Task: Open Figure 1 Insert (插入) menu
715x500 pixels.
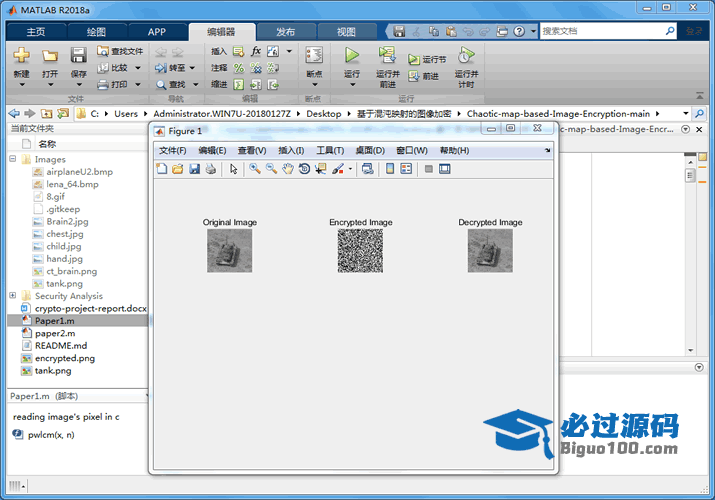Action: click(291, 150)
